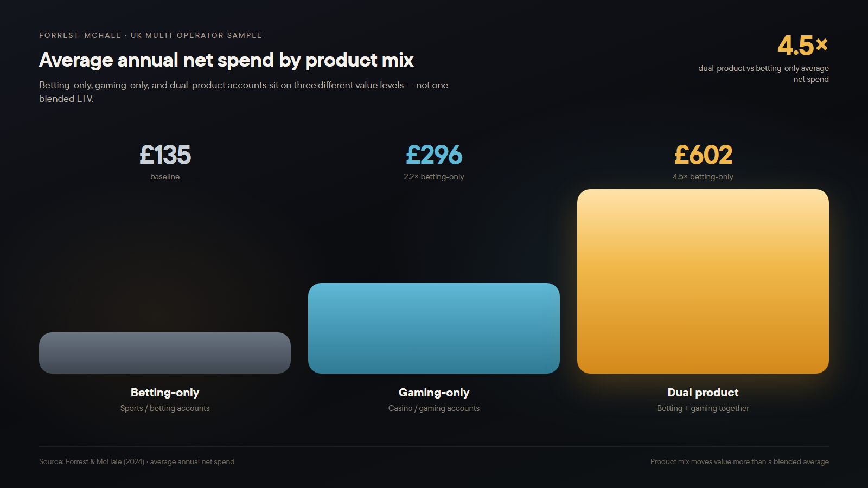868x488 pixels.
Task: Click the 'baseline' caption under £135
Action: pos(165,177)
